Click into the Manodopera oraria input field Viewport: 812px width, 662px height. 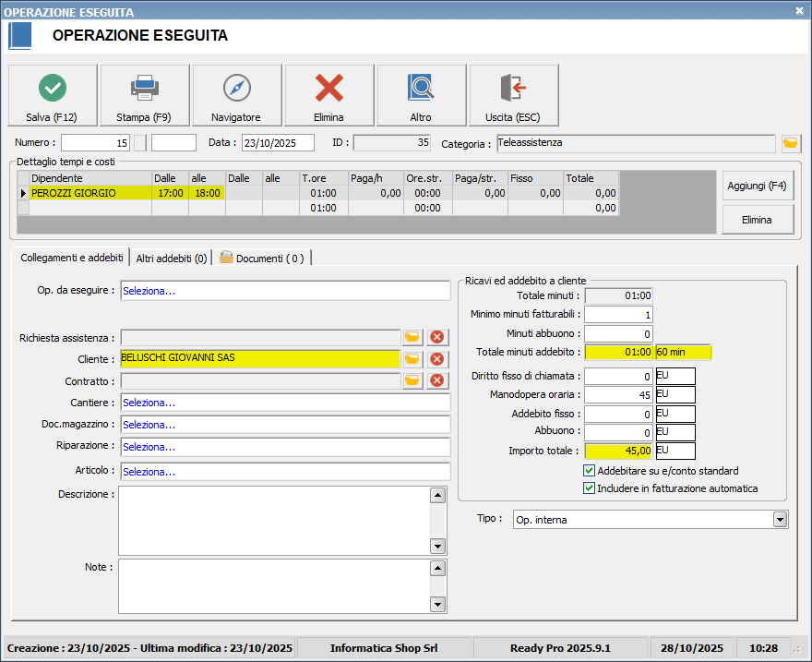(618, 395)
